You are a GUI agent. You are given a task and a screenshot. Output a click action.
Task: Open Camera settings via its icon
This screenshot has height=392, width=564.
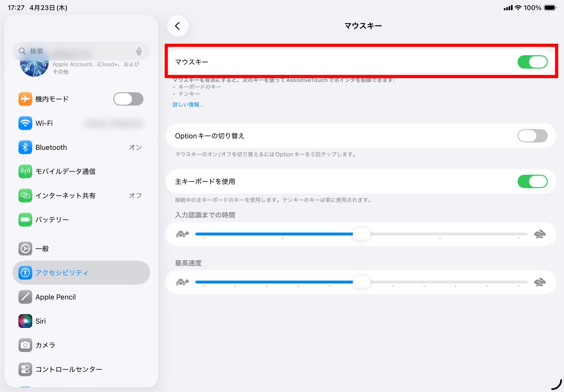click(25, 345)
